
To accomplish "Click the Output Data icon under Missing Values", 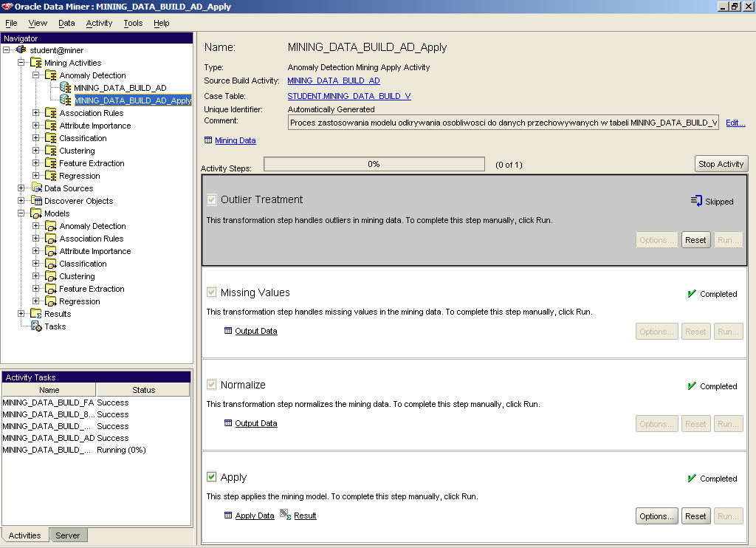I will coord(228,330).
